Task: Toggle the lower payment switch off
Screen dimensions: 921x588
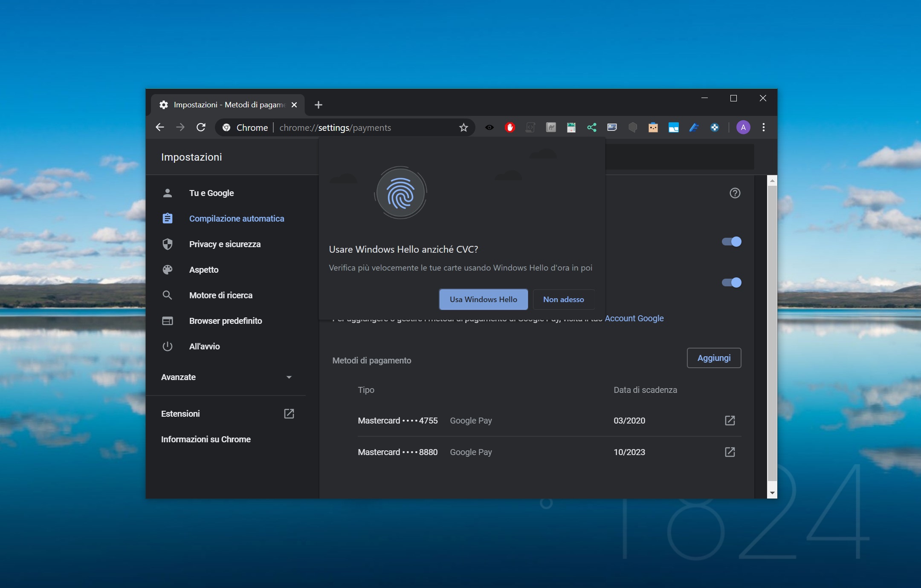Action: coord(732,282)
